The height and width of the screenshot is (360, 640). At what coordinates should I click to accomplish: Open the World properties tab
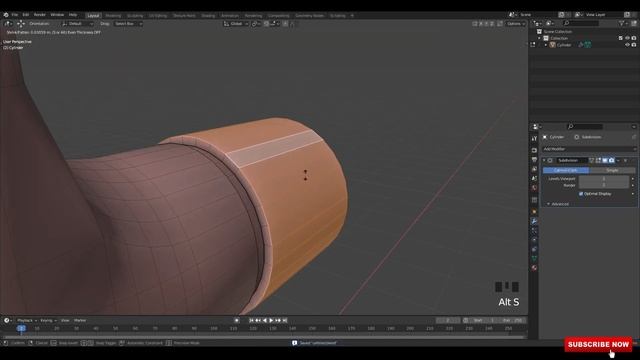[534, 188]
